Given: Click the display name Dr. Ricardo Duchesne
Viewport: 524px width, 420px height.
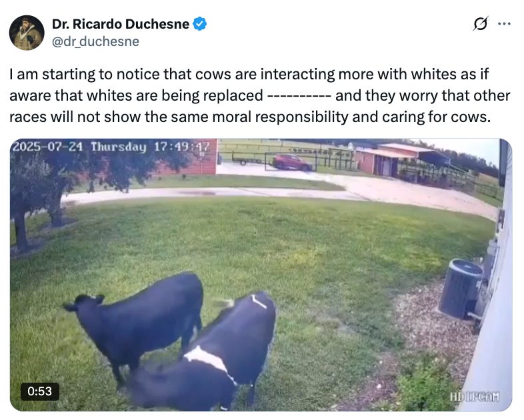Looking at the screenshot, I should [x=121, y=24].
